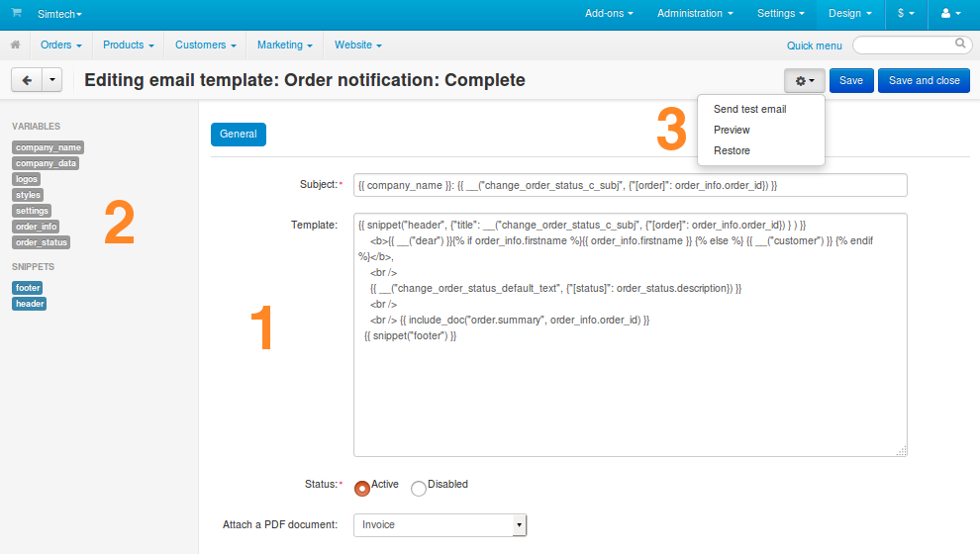Screen dimensions: 980x554
Task: Insert the order_info variable
Action: click(x=36, y=227)
